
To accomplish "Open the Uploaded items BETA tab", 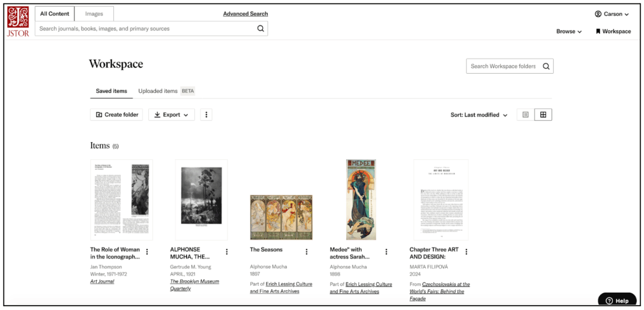I will (x=158, y=91).
